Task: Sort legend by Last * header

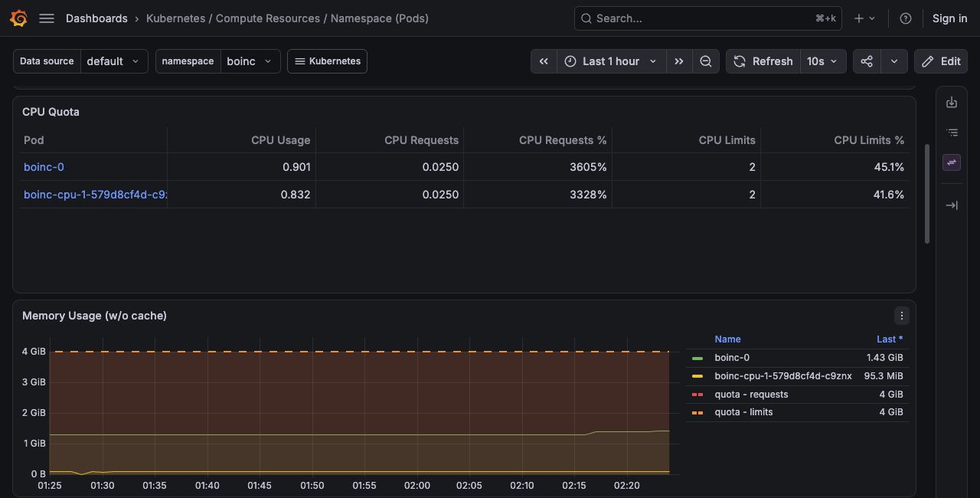Action: point(890,339)
